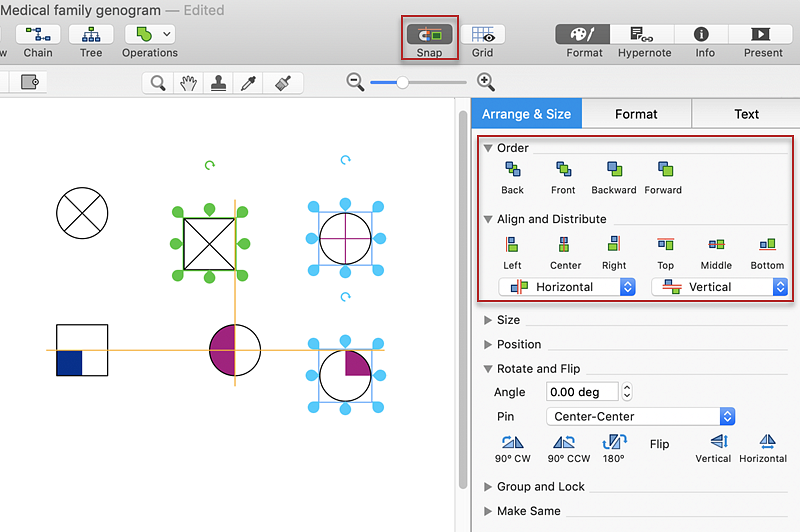Align objects Bottom

pyautogui.click(x=767, y=253)
